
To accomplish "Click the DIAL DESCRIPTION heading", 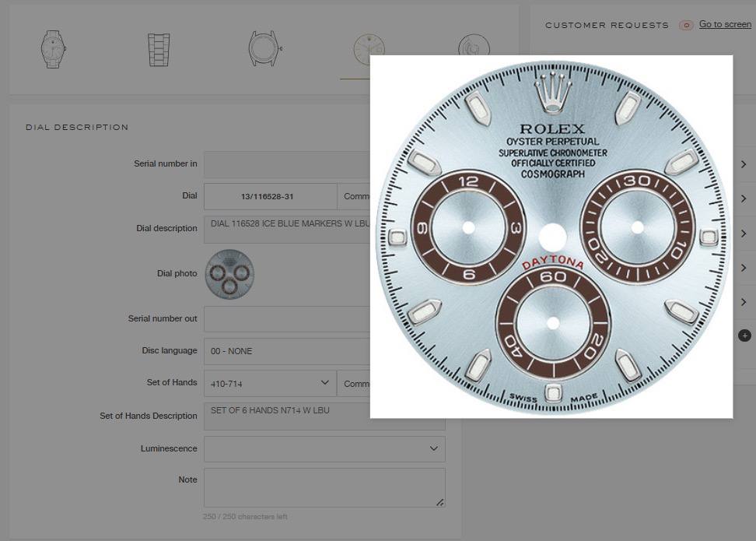I will pos(77,128).
